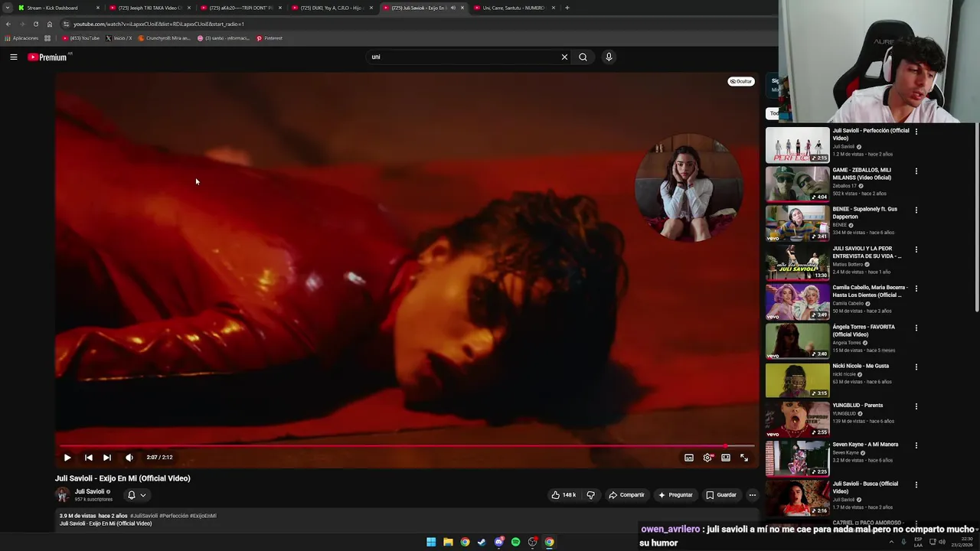
Task: Open options for GAME - ZEBALLOS, MILI MILANSS
Action: (x=916, y=171)
